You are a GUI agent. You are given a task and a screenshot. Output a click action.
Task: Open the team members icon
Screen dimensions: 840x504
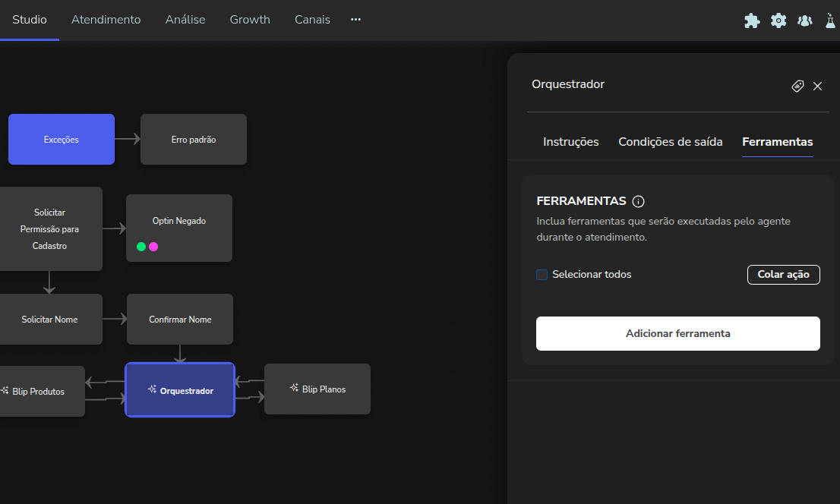(x=805, y=20)
